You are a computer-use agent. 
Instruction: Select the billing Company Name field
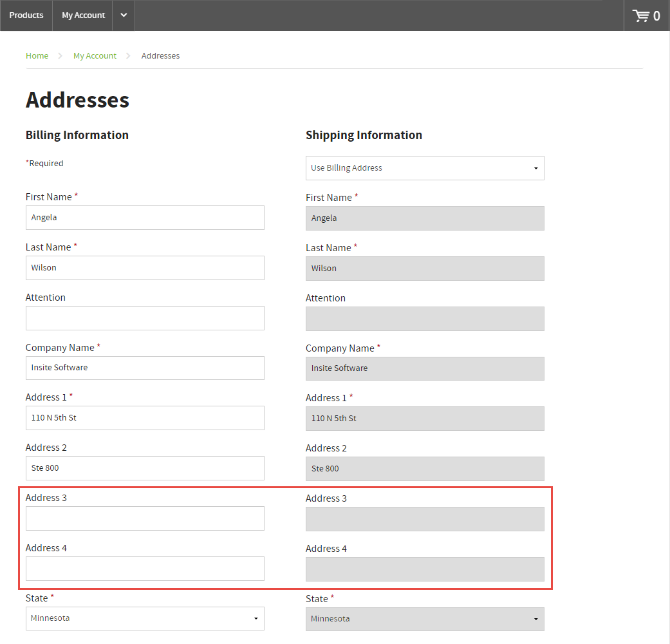pos(145,368)
